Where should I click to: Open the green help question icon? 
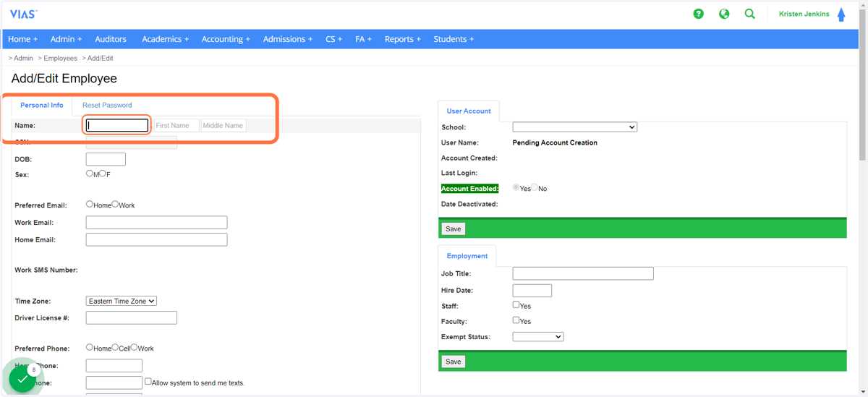click(698, 14)
